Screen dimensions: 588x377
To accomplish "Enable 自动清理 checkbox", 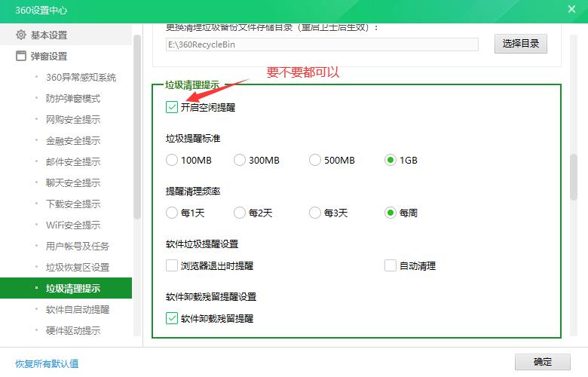I will (x=390, y=265).
